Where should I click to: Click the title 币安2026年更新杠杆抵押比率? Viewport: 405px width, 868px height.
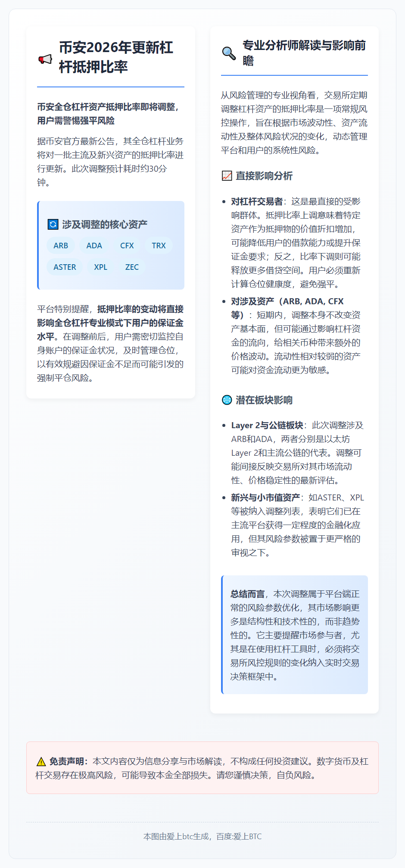click(116, 57)
